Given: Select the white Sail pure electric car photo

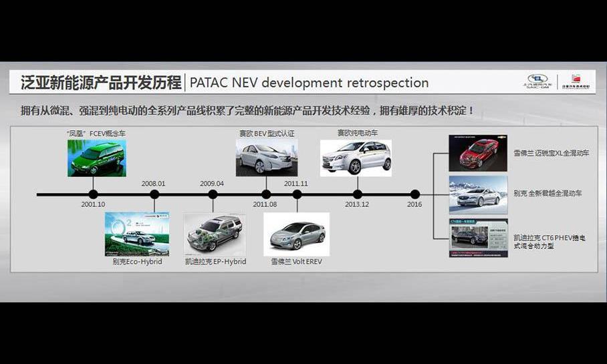Looking at the screenshot, I should pyautogui.click(x=356, y=158).
